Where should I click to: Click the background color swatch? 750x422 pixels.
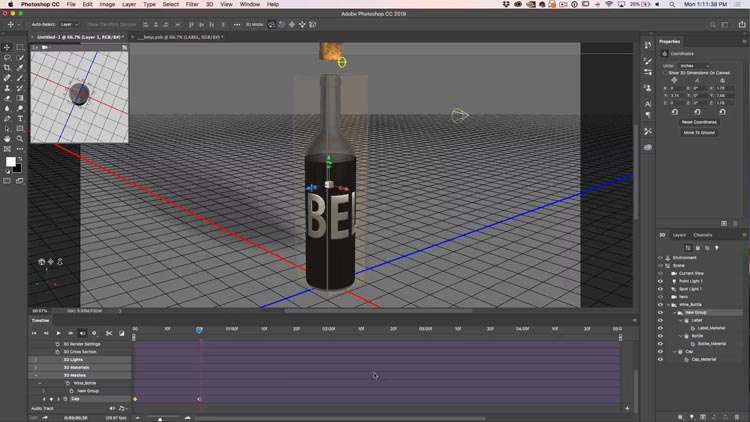18,169
